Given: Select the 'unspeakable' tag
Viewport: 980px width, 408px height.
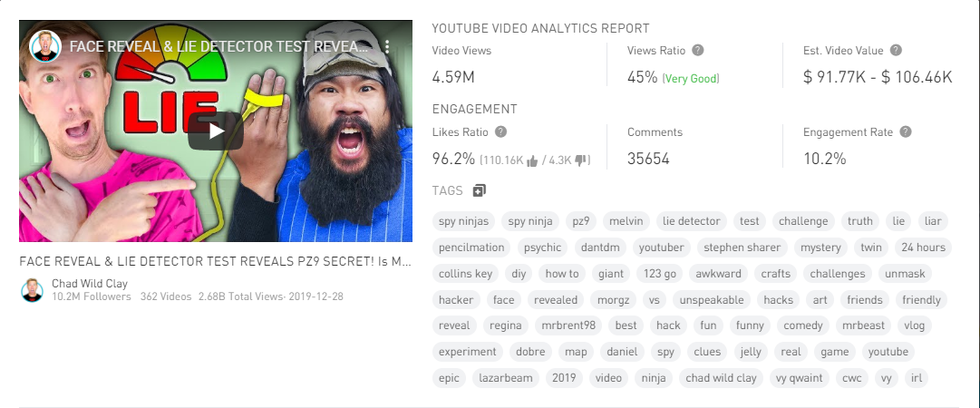Looking at the screenshot, I should pyautogui.click(x=712, y=299).
